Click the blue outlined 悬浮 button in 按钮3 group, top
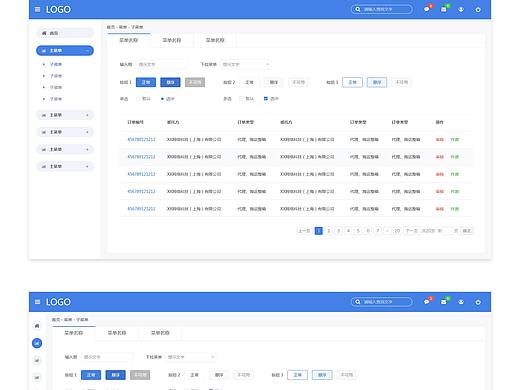The height and width of the screenshot is (390, 520). coord(377,82)
